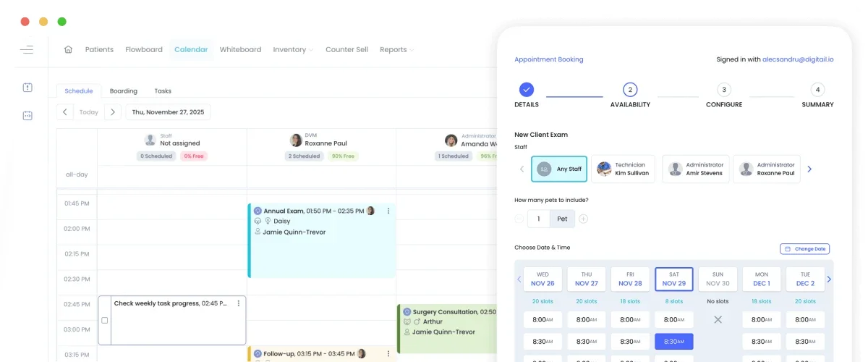
Task: Pick the 8:00 AM slot under TUE DEC 2
Action: pyautogui.click(x=806, y=319)
